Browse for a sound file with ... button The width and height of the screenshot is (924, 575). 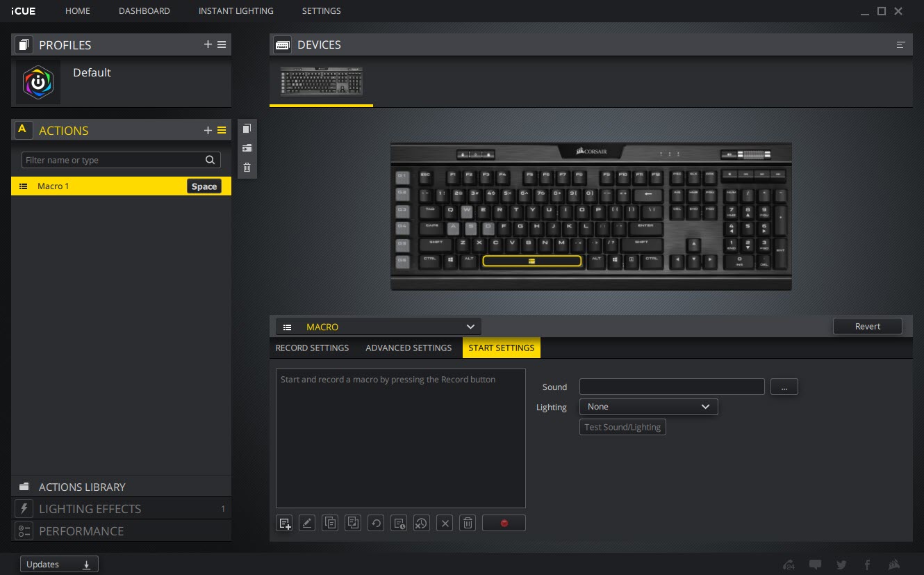[x=784, y=387]
